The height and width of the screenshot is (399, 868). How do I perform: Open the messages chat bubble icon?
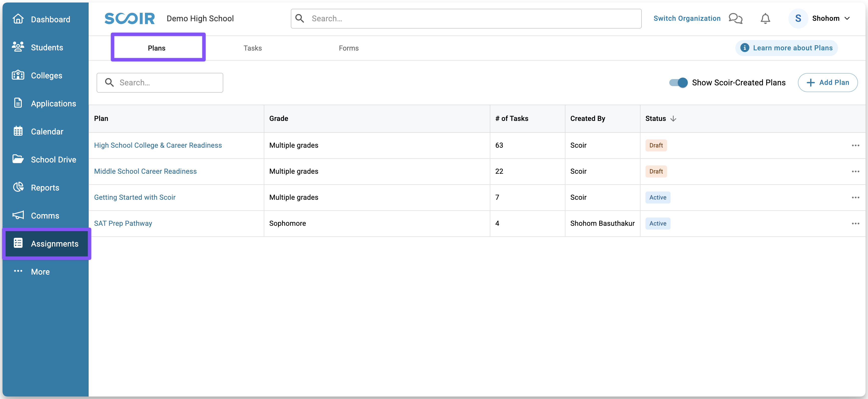click(x=735, y=19)
